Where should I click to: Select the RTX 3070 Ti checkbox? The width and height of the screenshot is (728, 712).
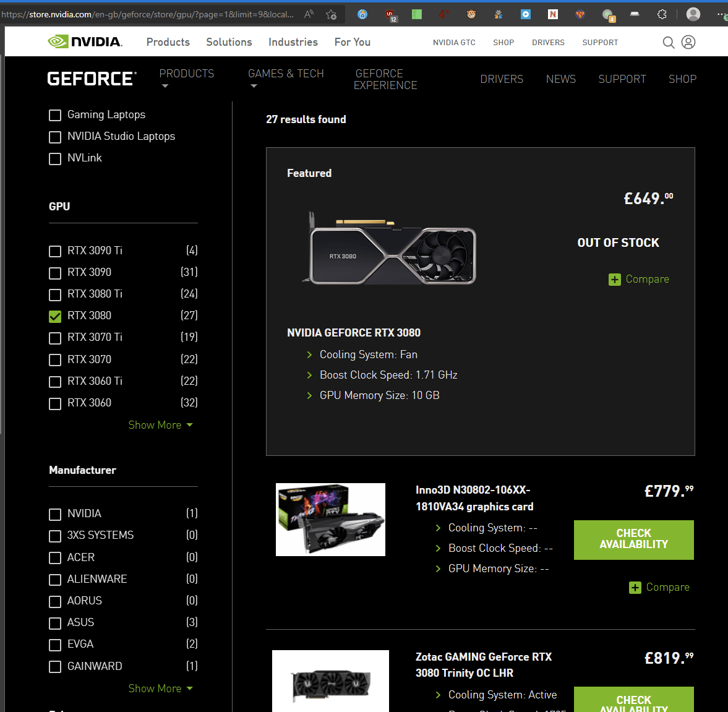click(x=55, y=338)
